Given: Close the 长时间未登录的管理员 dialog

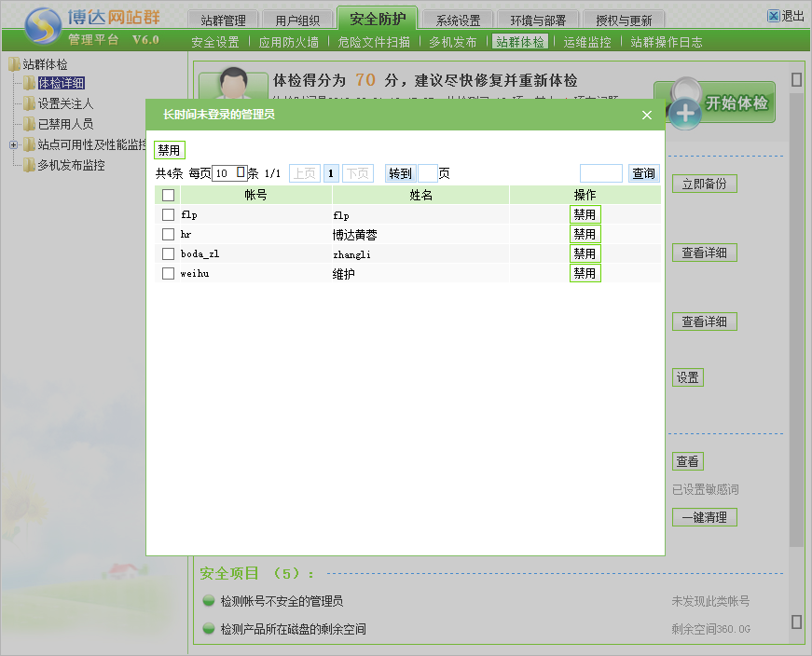Looking at the screenshot, I should (647, 115).
